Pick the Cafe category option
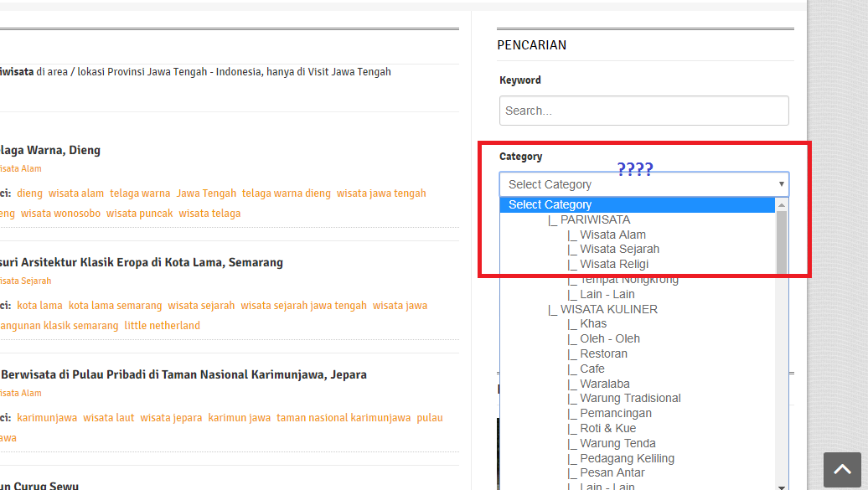This screenshot has height=490, width=868. (592, 369)
